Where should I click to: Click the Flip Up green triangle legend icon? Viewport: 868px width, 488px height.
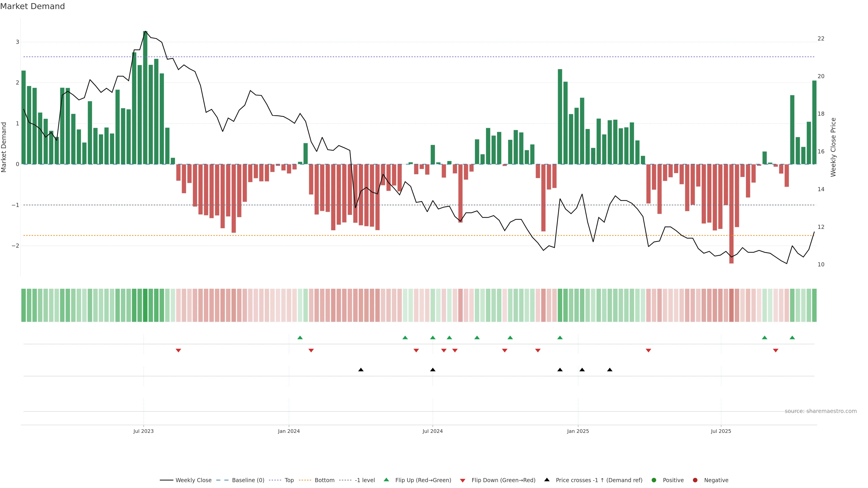[x=387, y=480]
